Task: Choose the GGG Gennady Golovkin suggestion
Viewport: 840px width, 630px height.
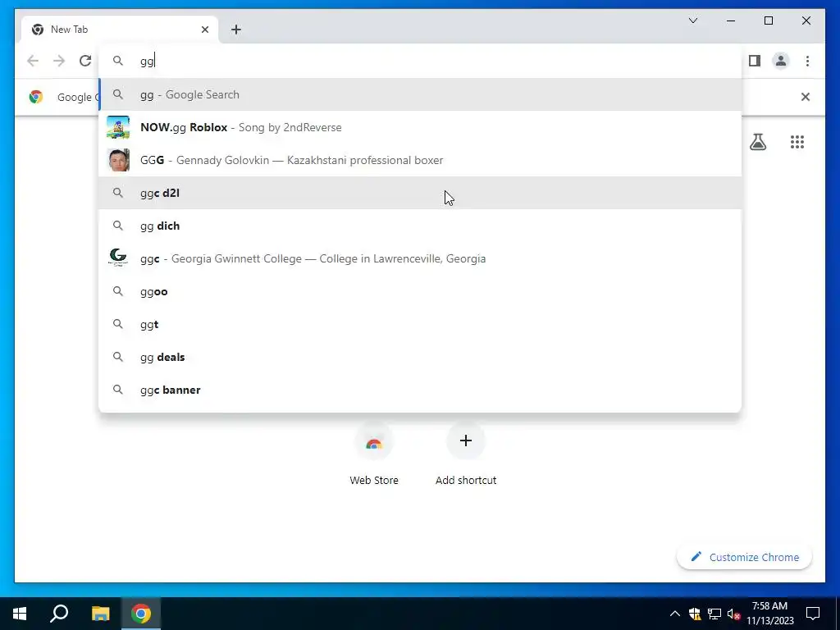Action: (420, 160)
